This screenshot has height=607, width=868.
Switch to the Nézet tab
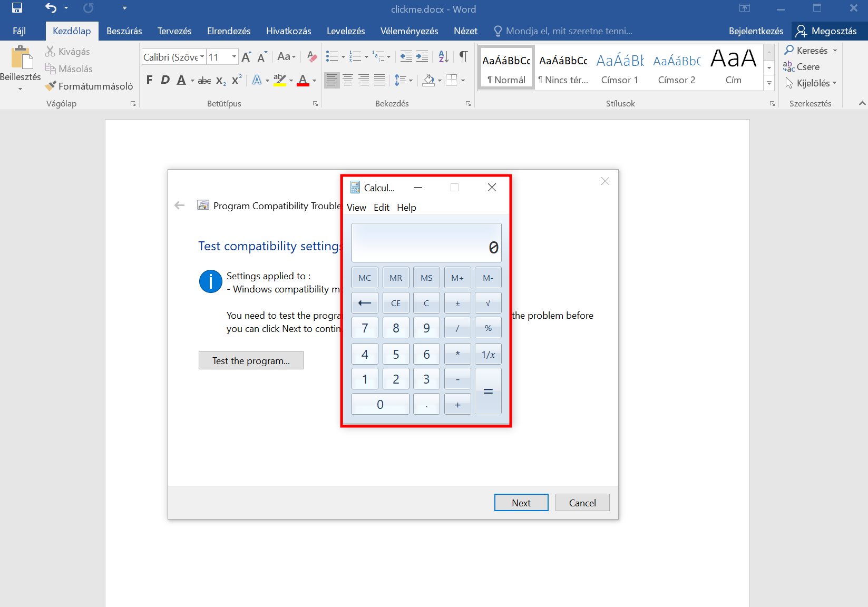[465, 31]
